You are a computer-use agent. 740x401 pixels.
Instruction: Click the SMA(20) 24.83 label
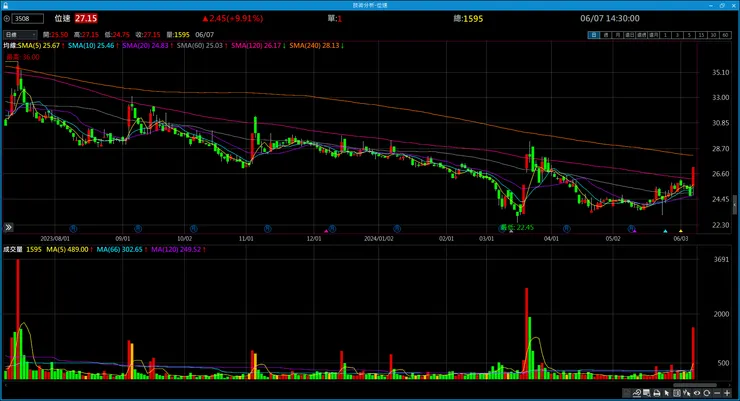(x=145, y=46)
